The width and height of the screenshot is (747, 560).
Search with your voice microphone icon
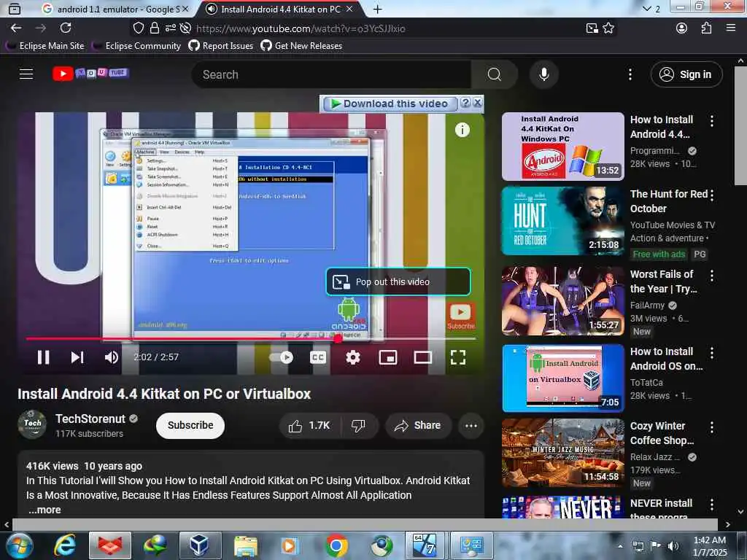[543, 75]
